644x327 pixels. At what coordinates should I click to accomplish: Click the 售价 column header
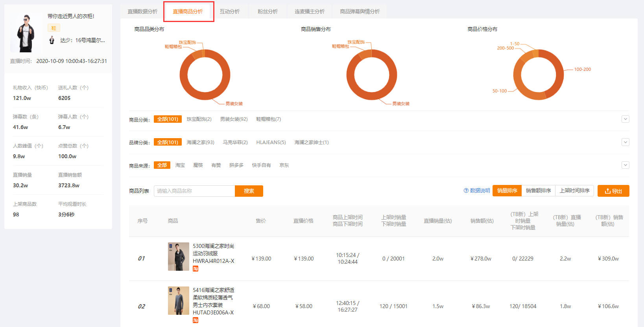261,221
